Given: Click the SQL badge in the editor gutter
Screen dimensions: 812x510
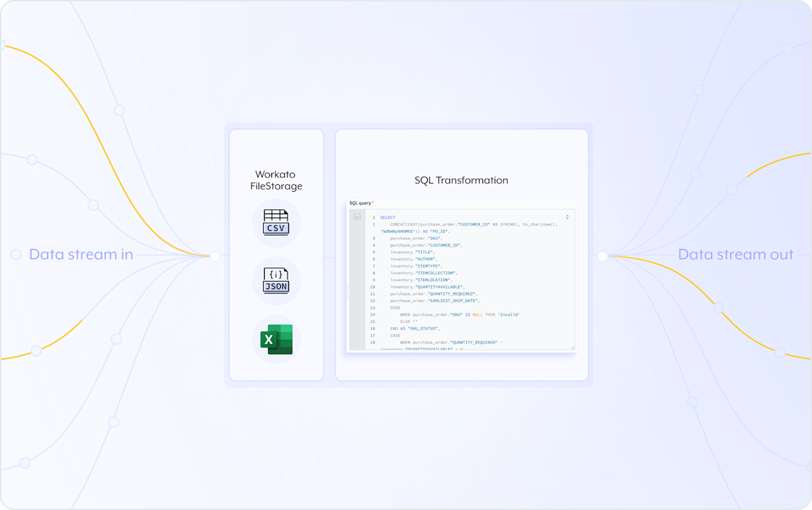Looking at the screenshot, I should click(x=357, y=217).
